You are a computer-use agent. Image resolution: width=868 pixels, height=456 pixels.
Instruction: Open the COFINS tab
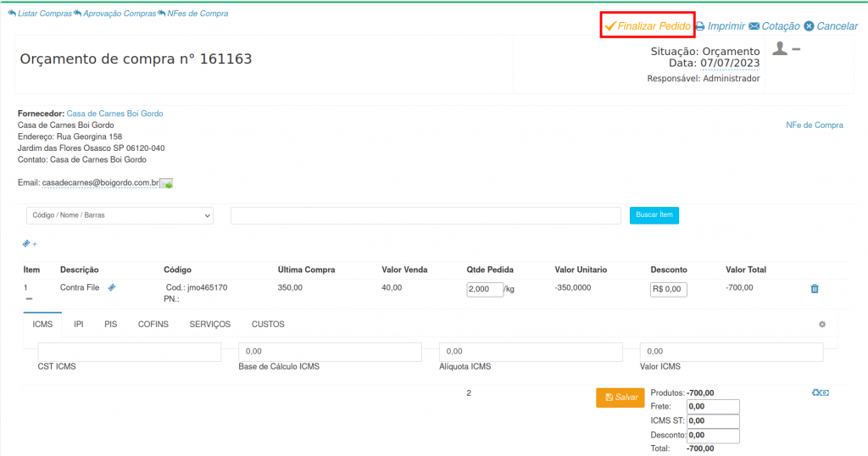[153, 325]
